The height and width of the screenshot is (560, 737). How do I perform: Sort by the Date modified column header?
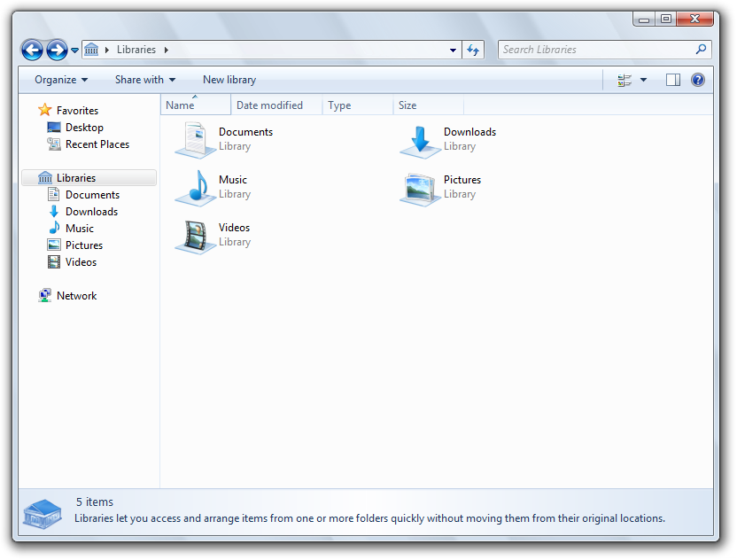pyautogui.click(x=269, y=105)
